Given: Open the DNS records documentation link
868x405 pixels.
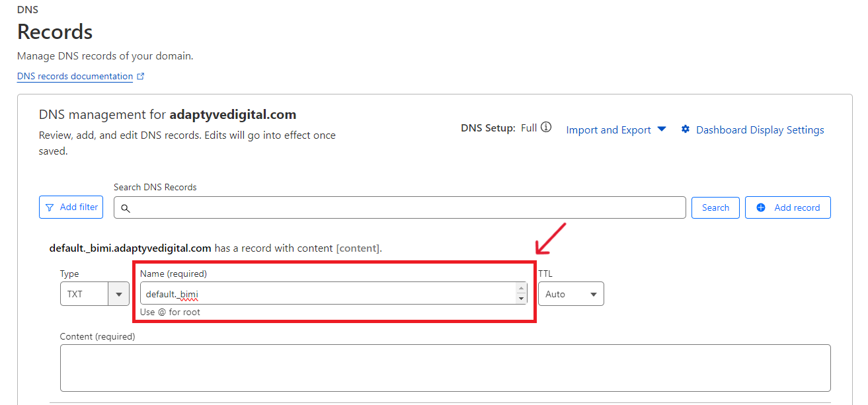Looking at the screenshot, I should point(75,76).
